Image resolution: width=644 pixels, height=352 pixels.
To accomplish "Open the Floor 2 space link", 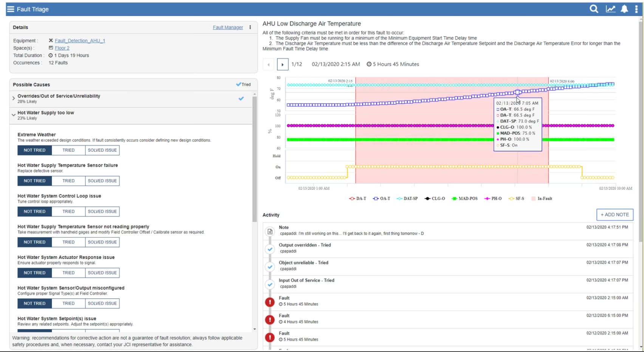I will [x=62, y=48].
